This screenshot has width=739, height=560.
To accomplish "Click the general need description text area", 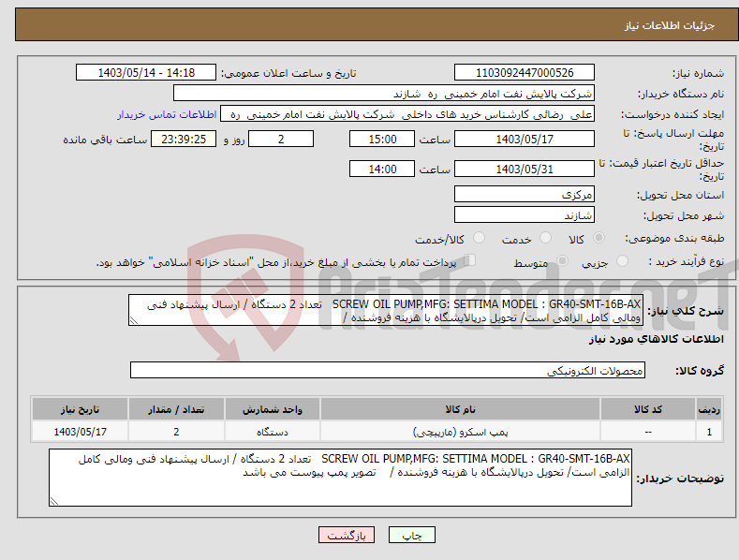I will point(386,310).
